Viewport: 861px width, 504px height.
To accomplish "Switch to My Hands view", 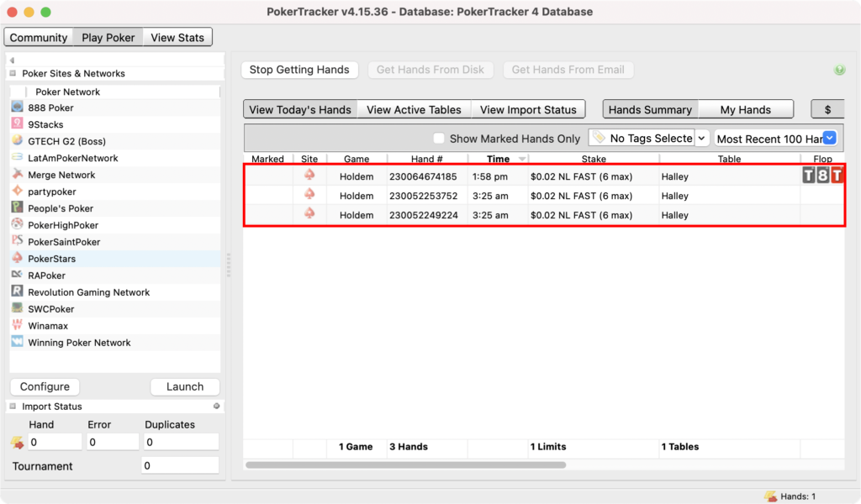I will click(x=746, y=110).
